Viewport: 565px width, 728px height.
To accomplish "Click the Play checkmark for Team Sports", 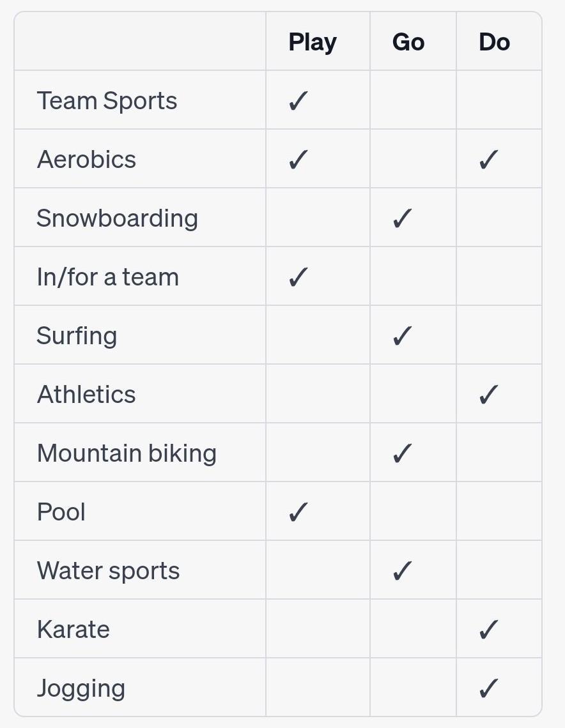I will 298,101.
